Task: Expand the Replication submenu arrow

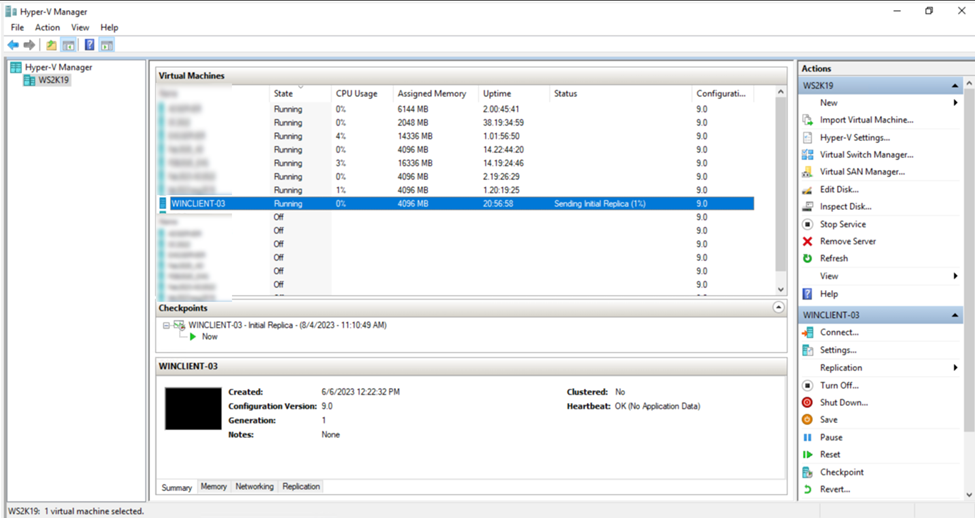Action: coord(956,368)
